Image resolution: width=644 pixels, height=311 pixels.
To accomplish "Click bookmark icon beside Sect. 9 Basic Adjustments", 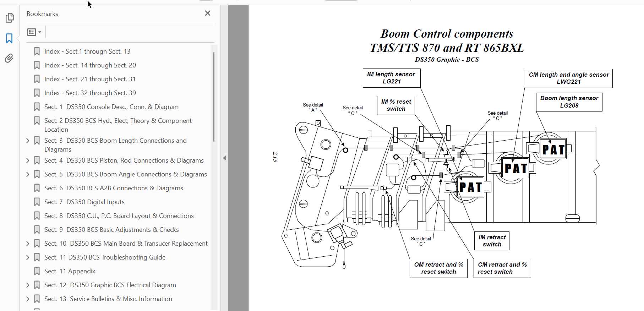I will (x=37, y=230).
